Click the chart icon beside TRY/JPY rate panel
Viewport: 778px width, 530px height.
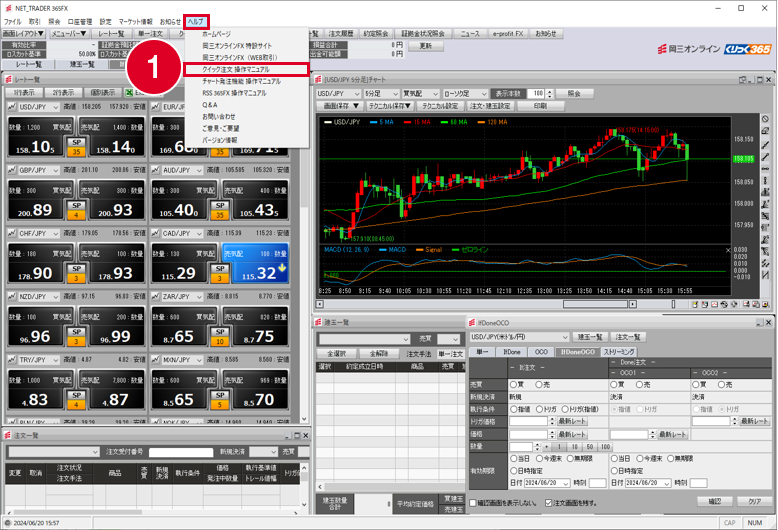tap(12, 360)
